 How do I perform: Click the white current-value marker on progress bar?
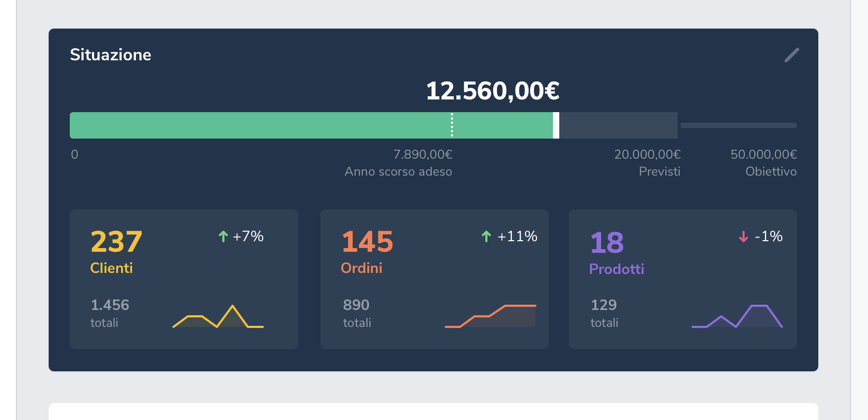(x=556, y=125)
